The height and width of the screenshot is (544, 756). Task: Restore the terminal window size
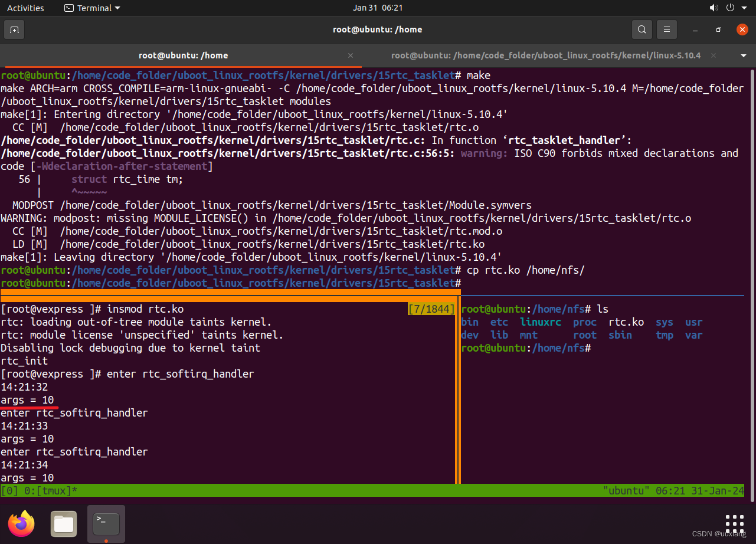[x=718, y=30]
